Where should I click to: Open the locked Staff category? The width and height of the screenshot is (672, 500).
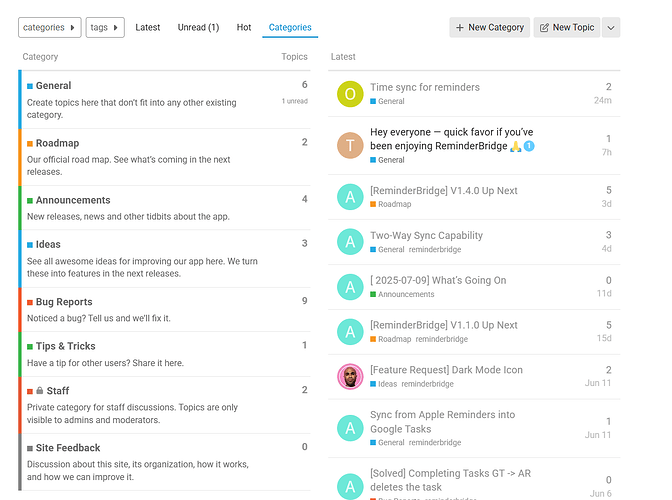[58, 391]
